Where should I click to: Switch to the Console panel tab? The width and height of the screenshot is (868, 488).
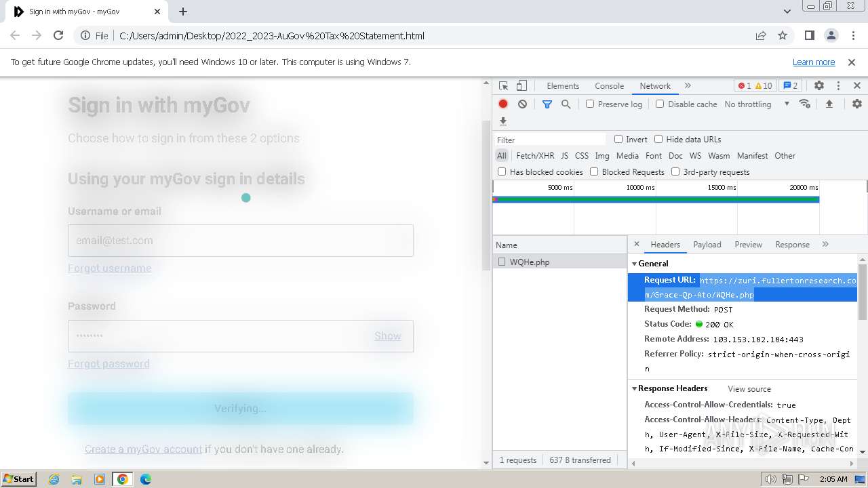pos(609,86)
